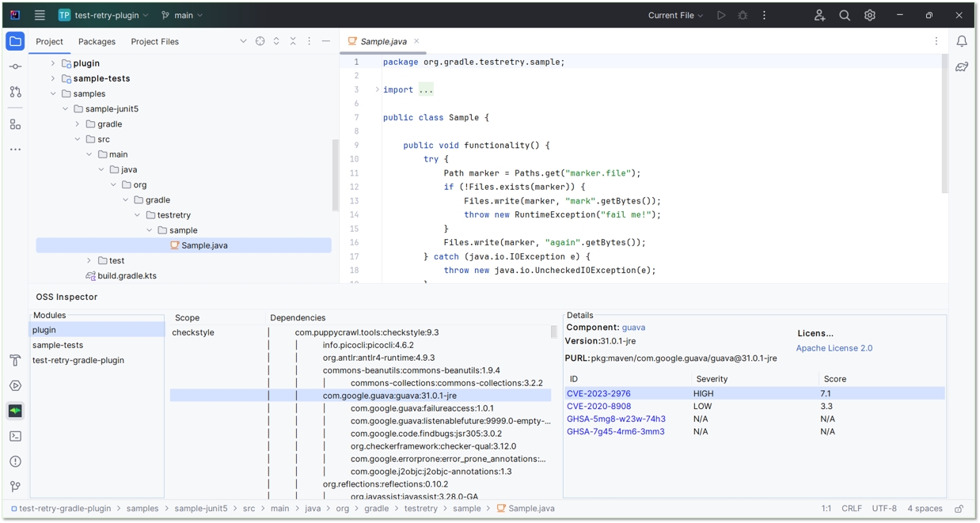Open IDE settings gear
The image size is (980, 523).
pyautogui.click(x=870, y=15)
